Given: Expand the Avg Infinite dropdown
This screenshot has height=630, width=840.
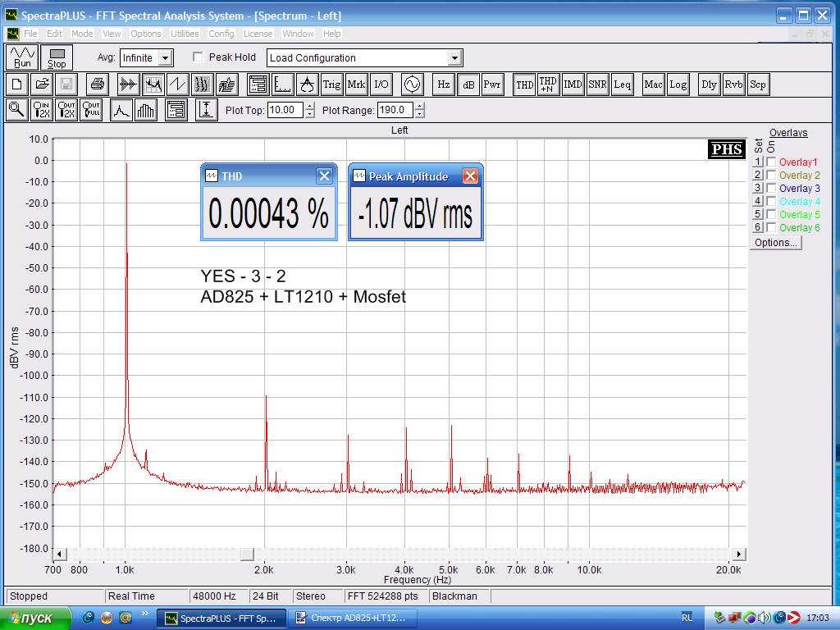Looking at the screenshot, I should [x=165, y=58].
